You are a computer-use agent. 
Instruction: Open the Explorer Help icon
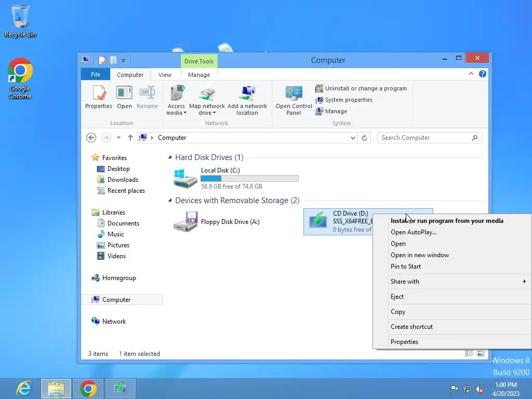tap(483, 74)
